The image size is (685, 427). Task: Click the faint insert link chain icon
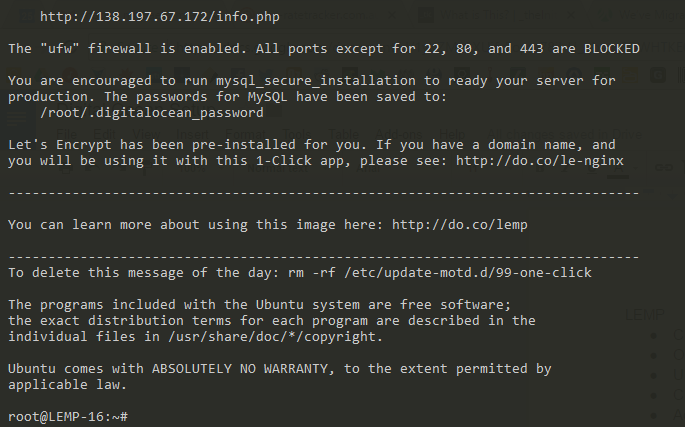point(664,167)
